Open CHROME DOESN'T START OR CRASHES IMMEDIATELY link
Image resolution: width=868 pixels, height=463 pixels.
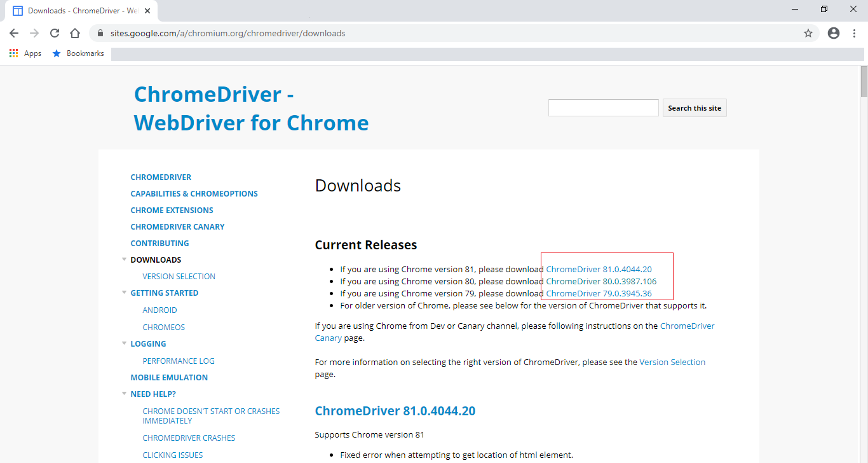coord(211,416)
